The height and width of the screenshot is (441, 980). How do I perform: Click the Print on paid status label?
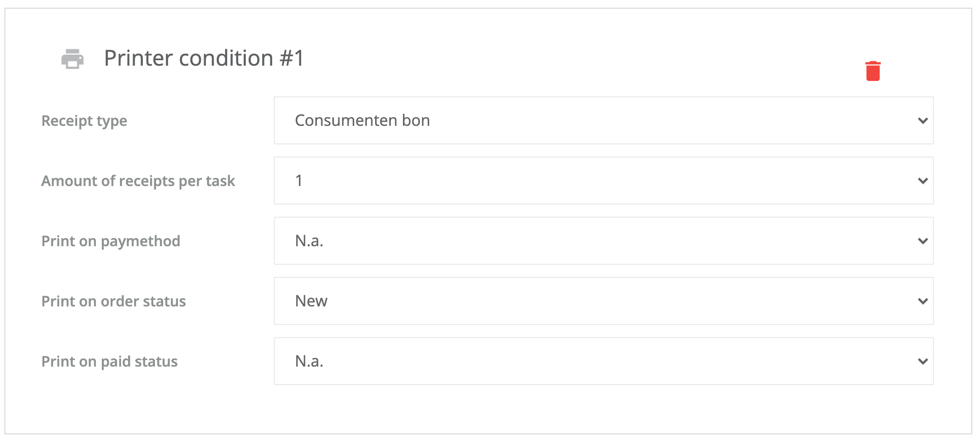coord(109,362)
